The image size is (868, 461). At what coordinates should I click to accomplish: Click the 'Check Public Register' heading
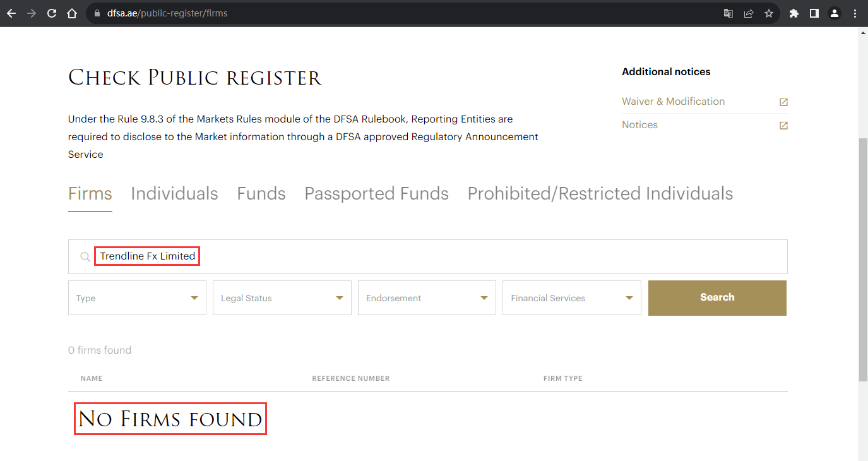[195, 78]
